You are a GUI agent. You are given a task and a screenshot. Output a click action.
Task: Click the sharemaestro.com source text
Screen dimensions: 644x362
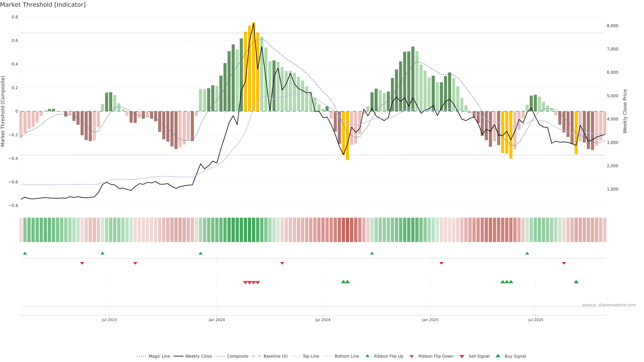[609, 305]
